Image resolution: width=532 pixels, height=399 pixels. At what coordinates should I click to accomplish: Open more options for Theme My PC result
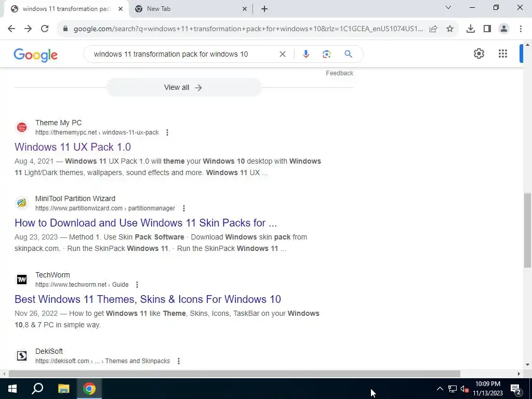[167, 132]
